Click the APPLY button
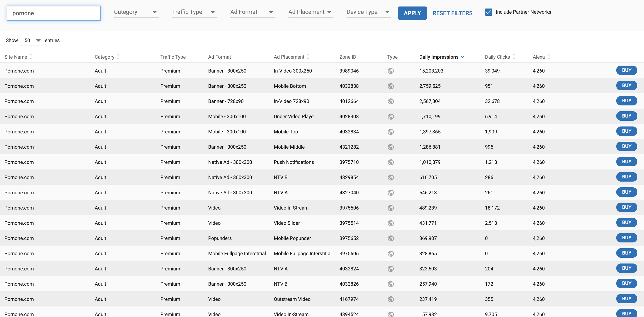644x317 pixels. pyautogui.click(x=412, y=13)
